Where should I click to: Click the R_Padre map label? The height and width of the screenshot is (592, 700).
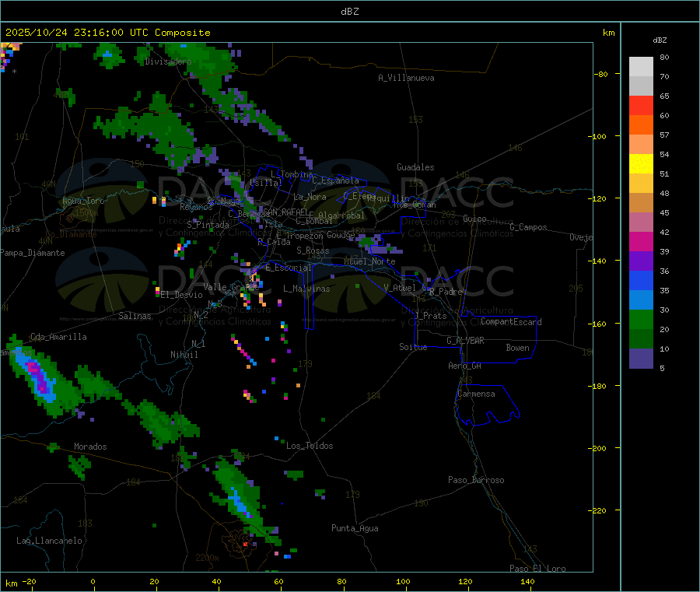(x=446, y=292)
